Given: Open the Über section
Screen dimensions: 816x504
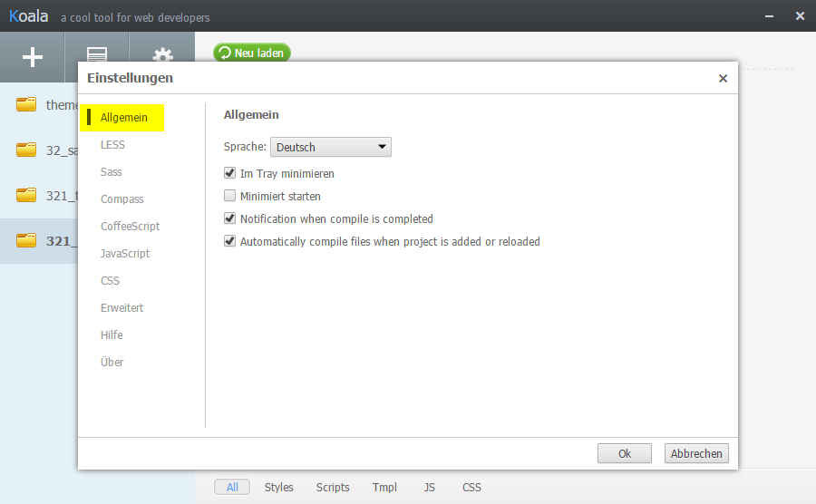Looking at the screenshot, I should click(112, 363).
